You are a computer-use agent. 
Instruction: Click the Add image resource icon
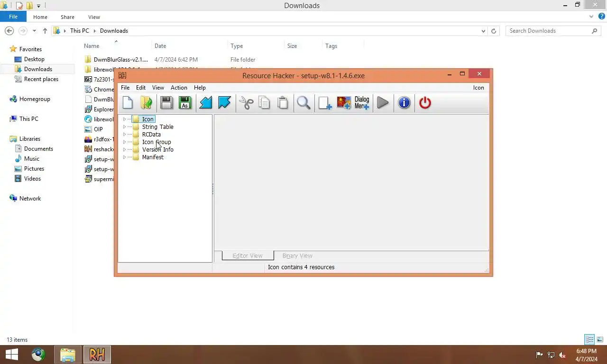[344, 103]
